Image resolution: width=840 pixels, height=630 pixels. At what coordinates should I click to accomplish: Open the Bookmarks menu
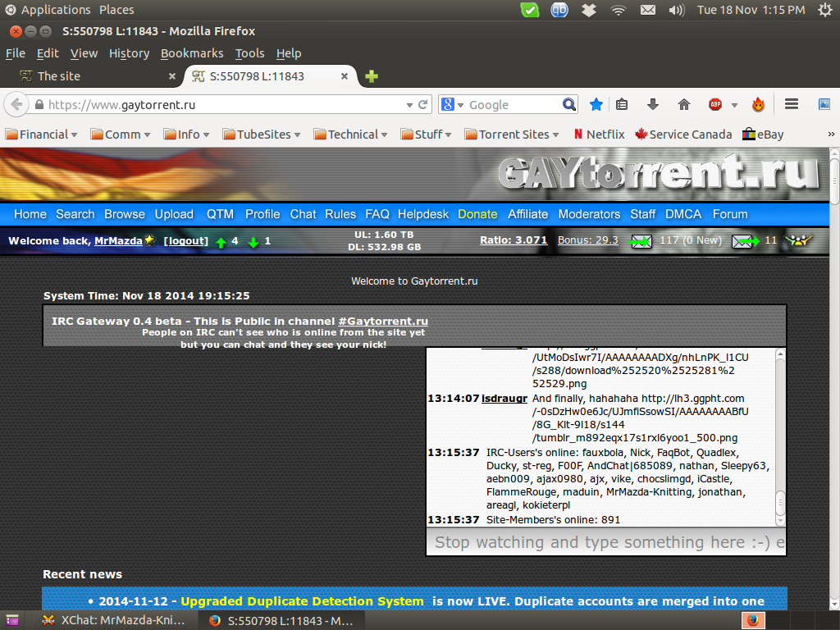coord(192,53)
